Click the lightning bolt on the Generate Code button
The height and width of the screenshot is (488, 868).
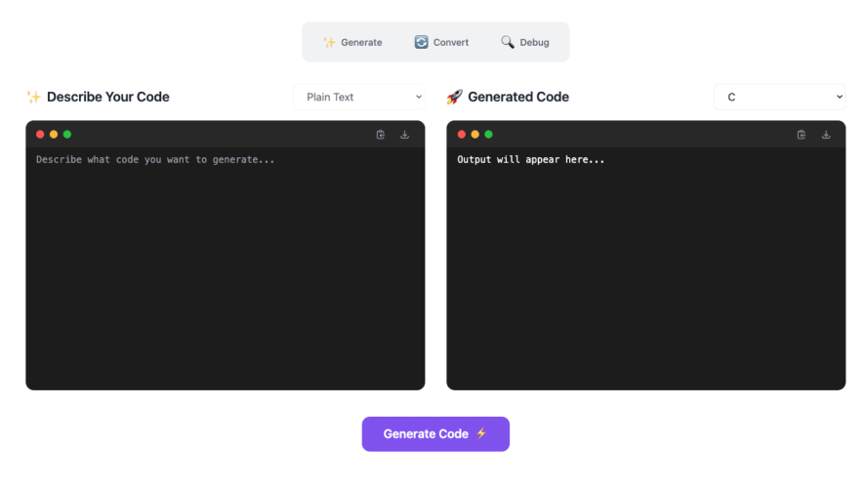click(x=481, y=433)
